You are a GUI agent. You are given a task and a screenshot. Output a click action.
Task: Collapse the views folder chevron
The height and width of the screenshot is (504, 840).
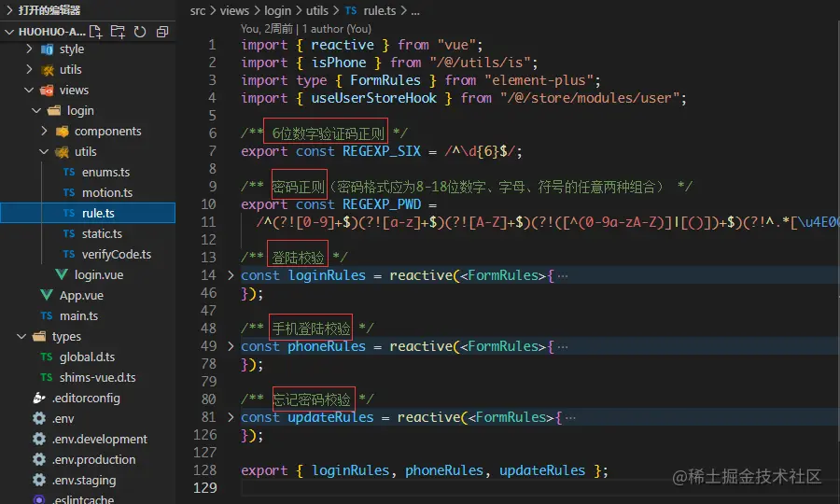click(30, 90)
